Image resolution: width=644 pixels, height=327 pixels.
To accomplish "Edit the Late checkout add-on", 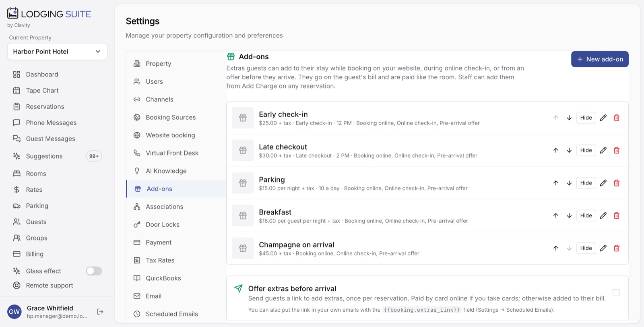I will pos(603,151).
